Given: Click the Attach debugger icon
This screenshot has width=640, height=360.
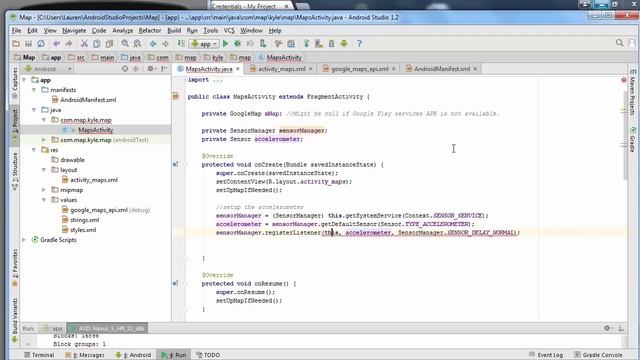Looking at the screenshot, I should (263, 44).
